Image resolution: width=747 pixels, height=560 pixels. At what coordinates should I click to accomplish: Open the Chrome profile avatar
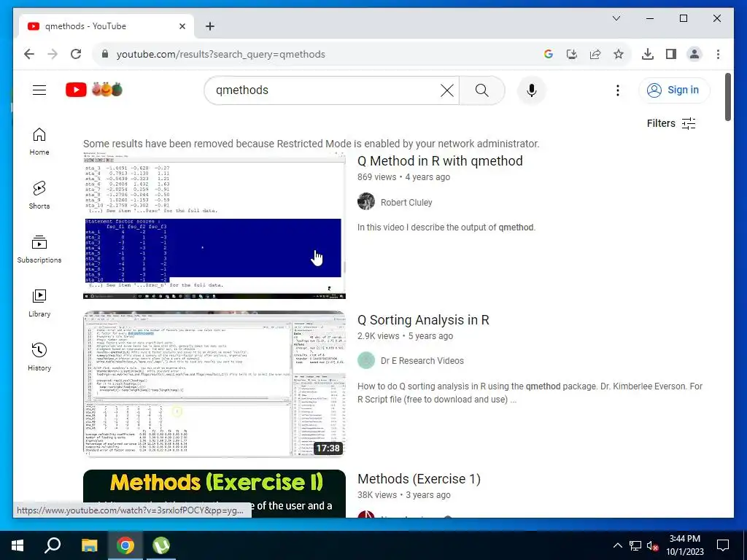pyautogui.click(x=694, y=54)
